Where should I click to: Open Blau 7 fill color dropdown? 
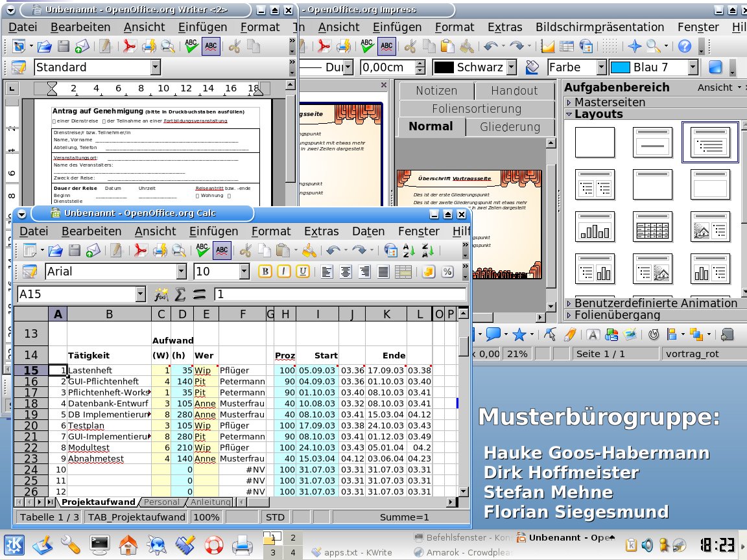click(694, 67)
